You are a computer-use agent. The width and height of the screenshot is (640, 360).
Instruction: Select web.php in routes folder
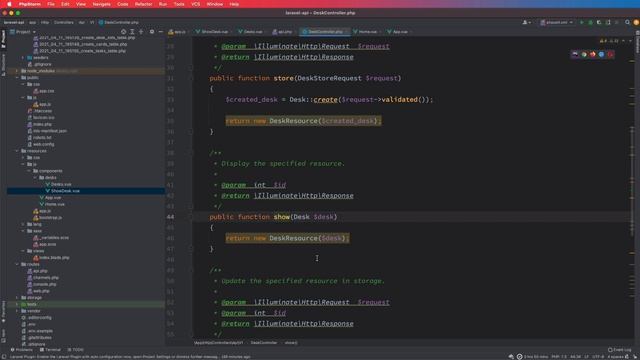(x=41, y=291)
